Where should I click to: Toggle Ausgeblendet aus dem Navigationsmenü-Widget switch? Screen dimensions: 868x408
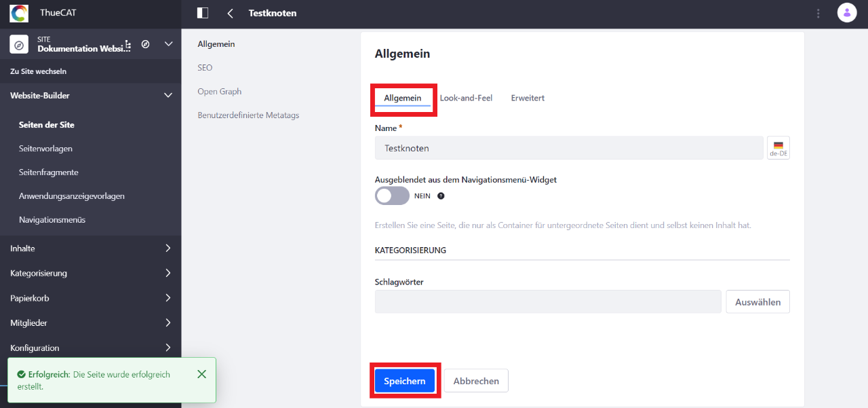[392, 196]
